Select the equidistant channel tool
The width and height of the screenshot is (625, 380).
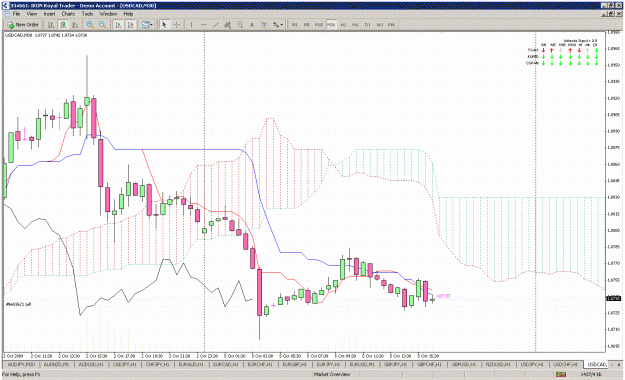point(228,25)
